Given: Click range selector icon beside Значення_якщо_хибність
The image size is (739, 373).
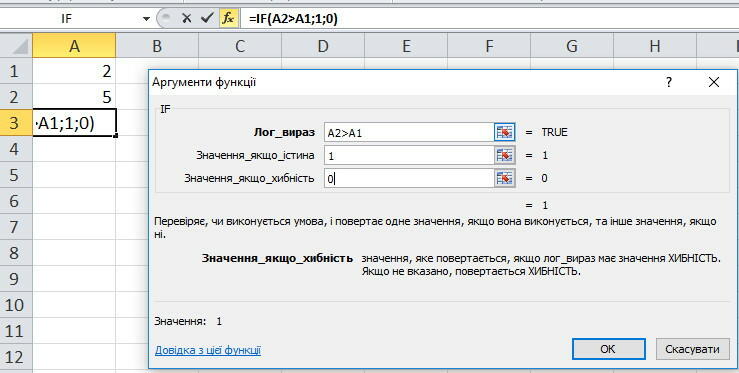Looking at the screenshot, I should pyautogui.click(x=504, y=178).
